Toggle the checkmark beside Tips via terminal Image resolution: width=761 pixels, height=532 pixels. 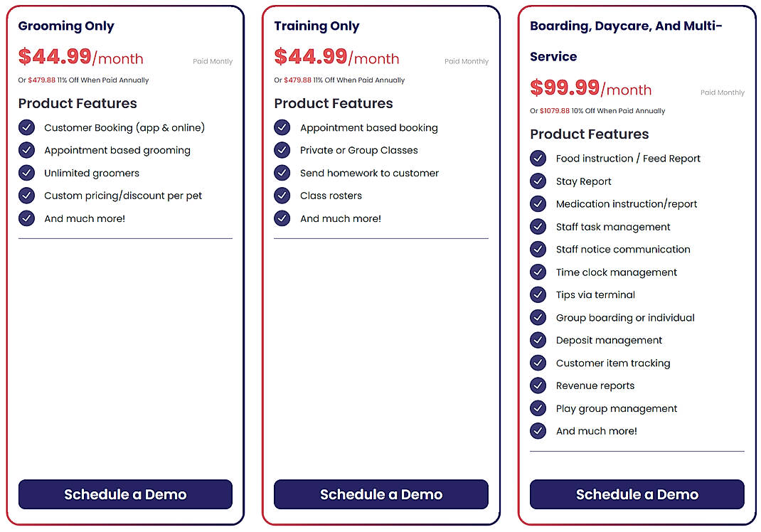coord(538,294)
